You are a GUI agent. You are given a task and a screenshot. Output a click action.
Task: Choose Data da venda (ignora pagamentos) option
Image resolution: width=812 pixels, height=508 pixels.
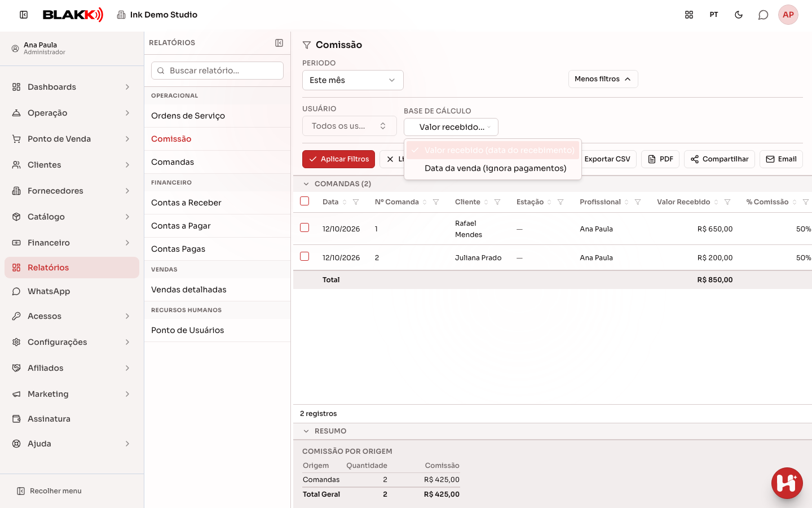(493, 168)
